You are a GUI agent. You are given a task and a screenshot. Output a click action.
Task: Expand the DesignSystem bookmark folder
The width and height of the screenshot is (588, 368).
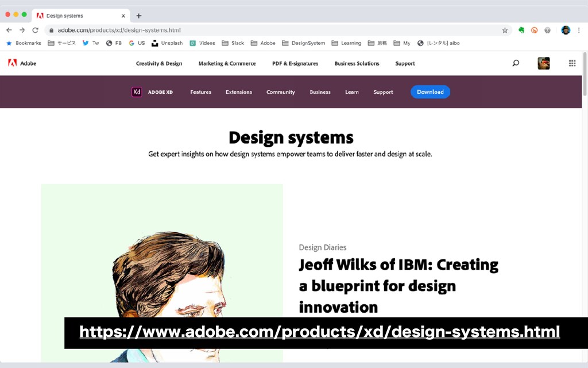[303, 43]
